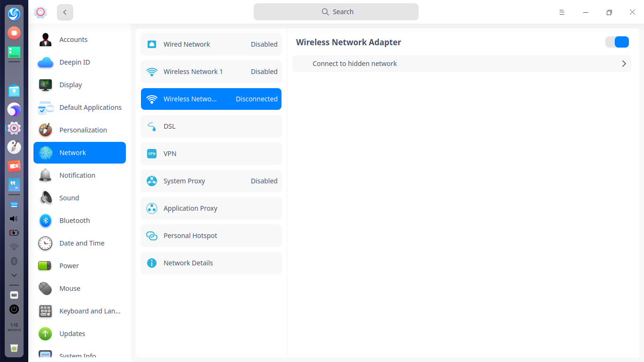
Task: Open the Power settings module
Action: [x=80, y=266]
